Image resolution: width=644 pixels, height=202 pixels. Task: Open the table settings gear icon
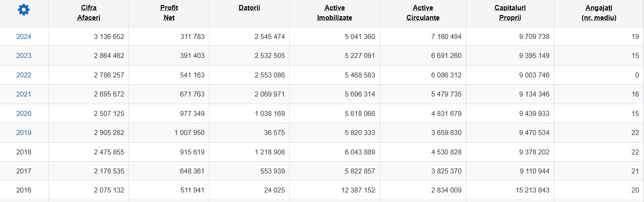[24, 10]
